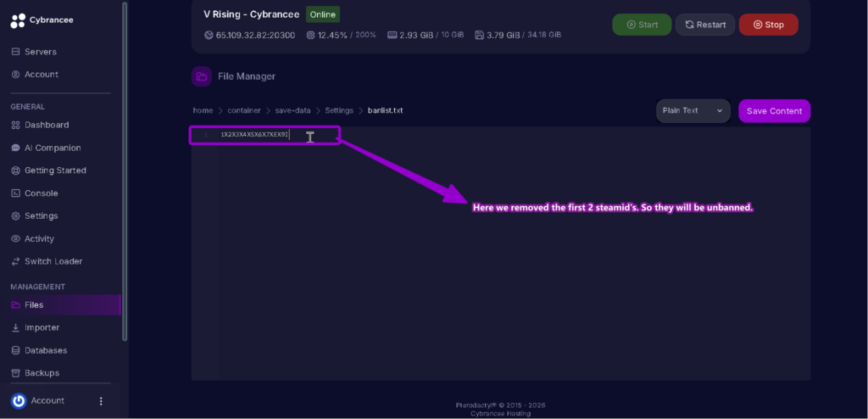Click the banlist.txt breadcrumb
This screenshot has height=419, width=868.
coord(386,110)
